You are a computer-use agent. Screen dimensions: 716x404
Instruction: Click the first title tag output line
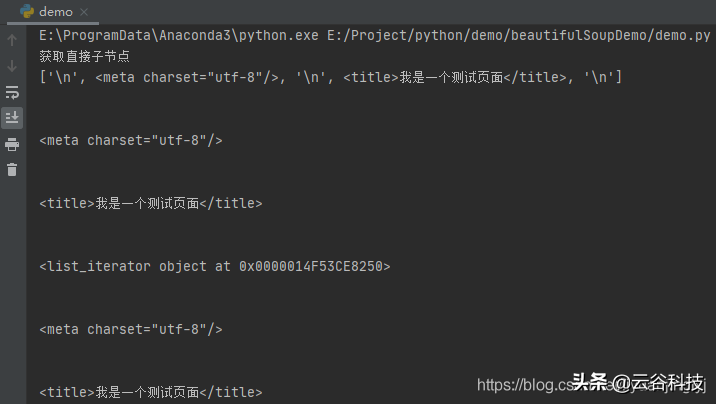tap(151, 203)
